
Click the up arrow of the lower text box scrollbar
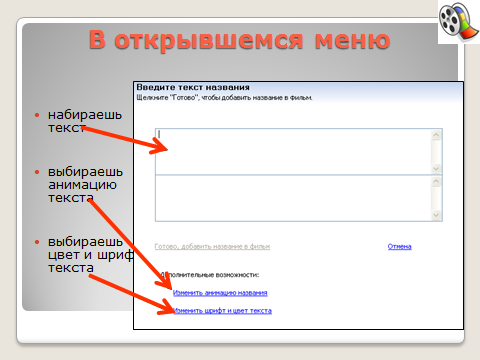(436, 182)
